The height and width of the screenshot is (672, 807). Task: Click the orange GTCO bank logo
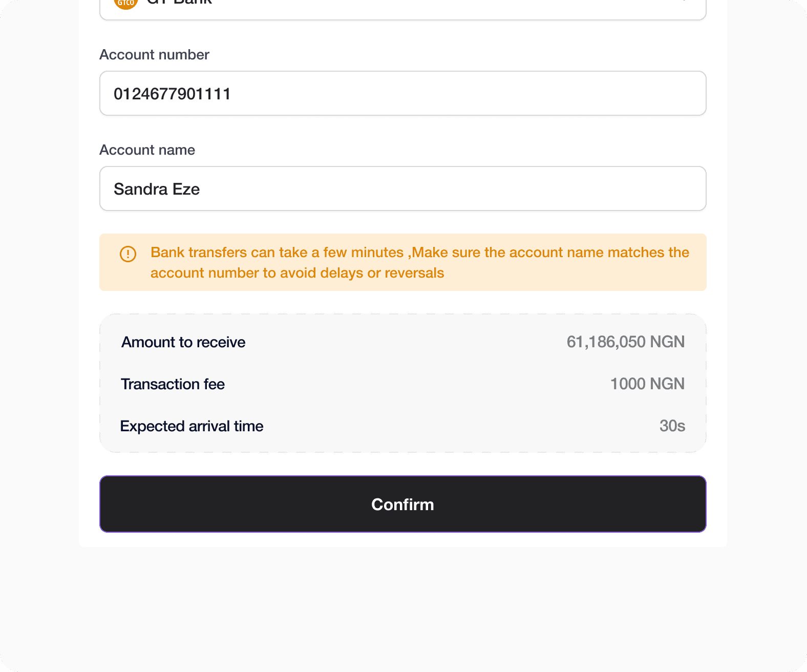(x=126, y=3)
